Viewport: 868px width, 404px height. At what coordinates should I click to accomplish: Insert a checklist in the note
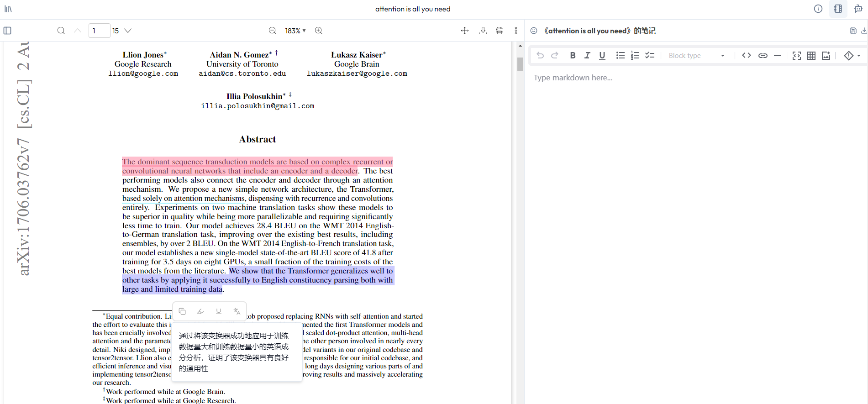(650, 55)
